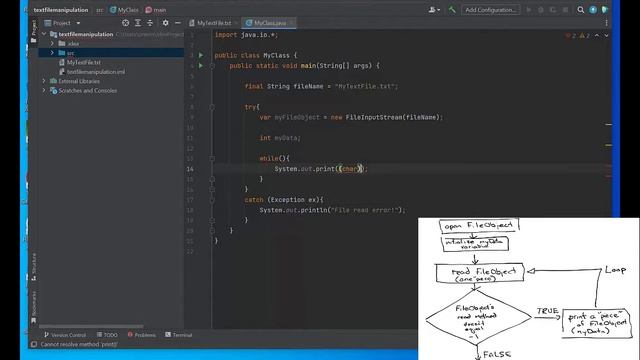
Task: Go to next highlighted error arrow
Action: (x=607, y=36)
